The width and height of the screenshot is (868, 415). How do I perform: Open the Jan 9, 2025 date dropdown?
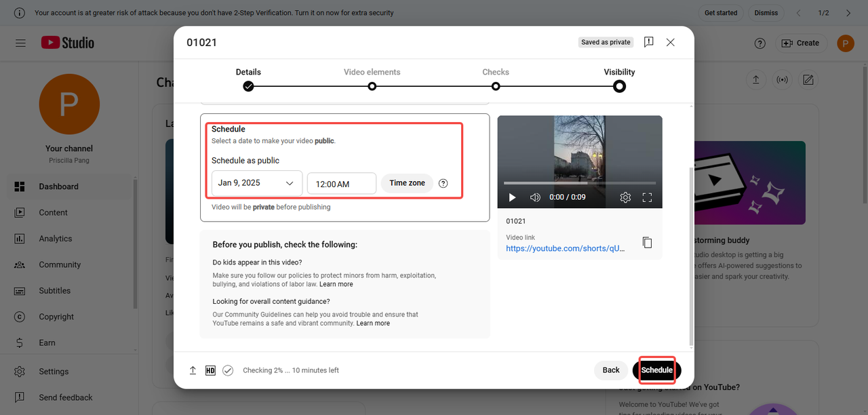(x=257, y=183)
